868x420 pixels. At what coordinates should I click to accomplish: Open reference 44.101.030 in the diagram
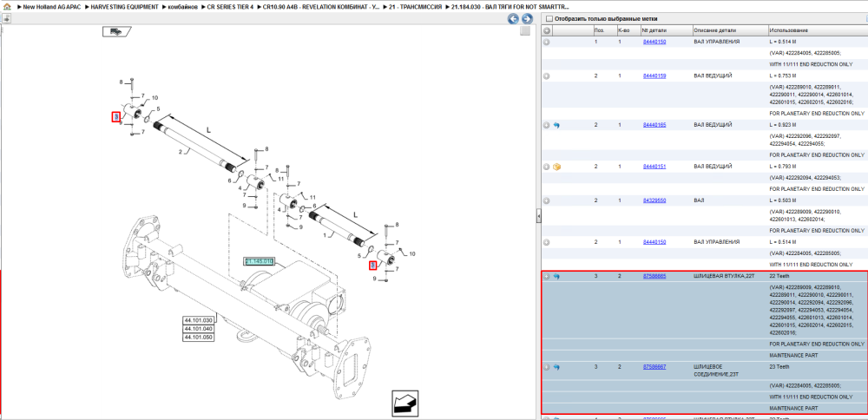click(198, 320)
